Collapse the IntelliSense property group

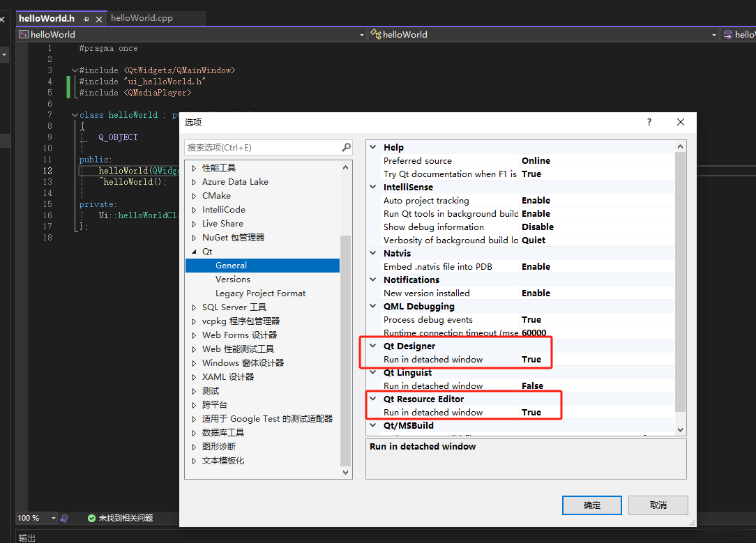tap(372, 187)
